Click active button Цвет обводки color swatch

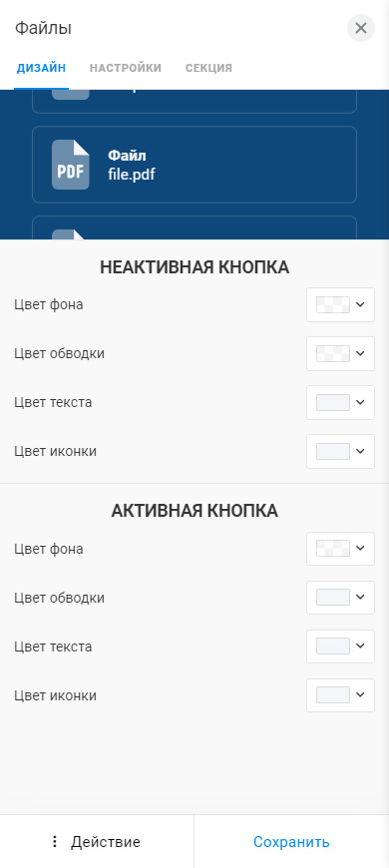point(333,598)
